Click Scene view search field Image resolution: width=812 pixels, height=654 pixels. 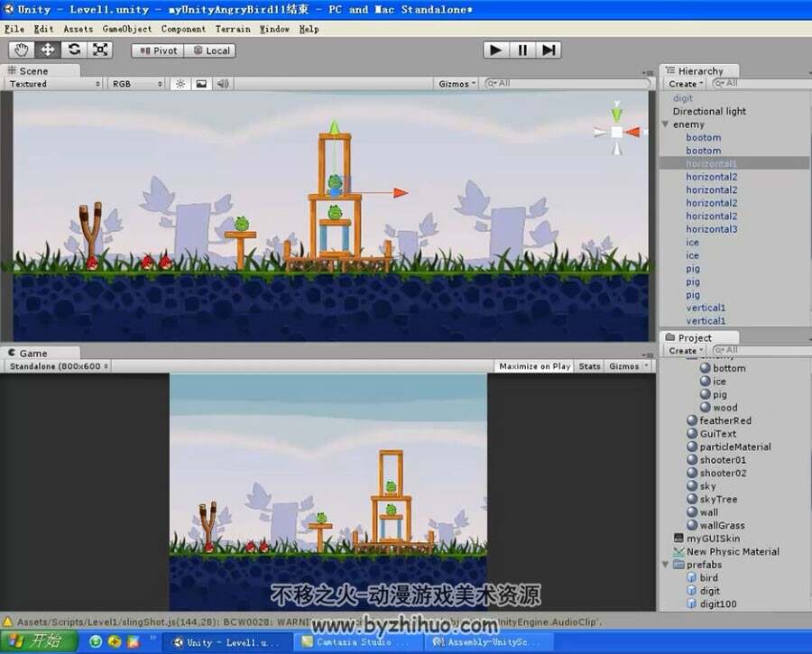pos(567,83)
